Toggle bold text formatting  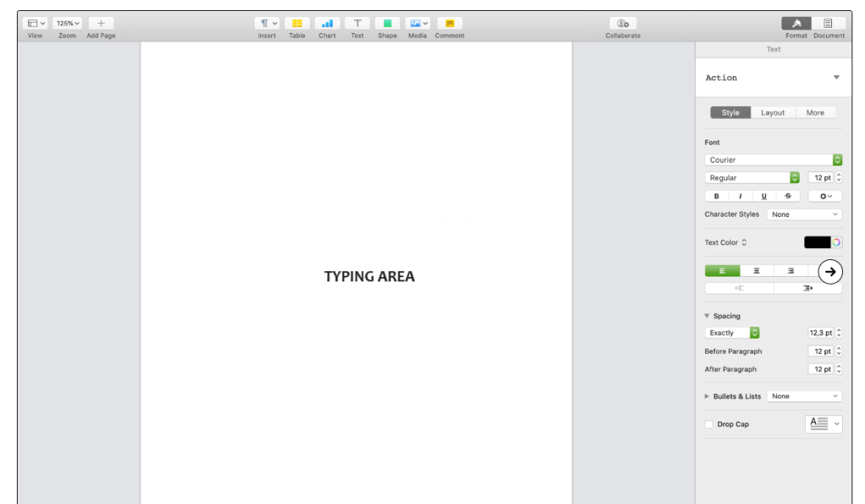(x=716, y=196)
